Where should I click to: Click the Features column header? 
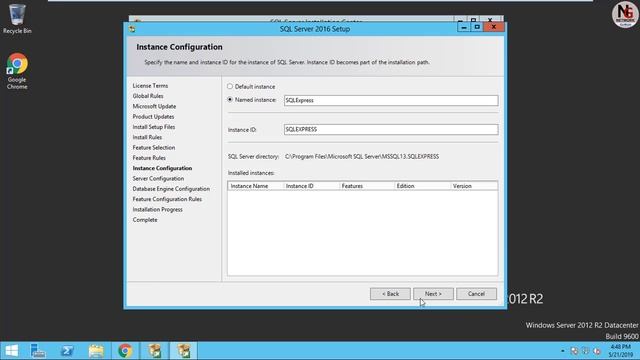point(367,186)
